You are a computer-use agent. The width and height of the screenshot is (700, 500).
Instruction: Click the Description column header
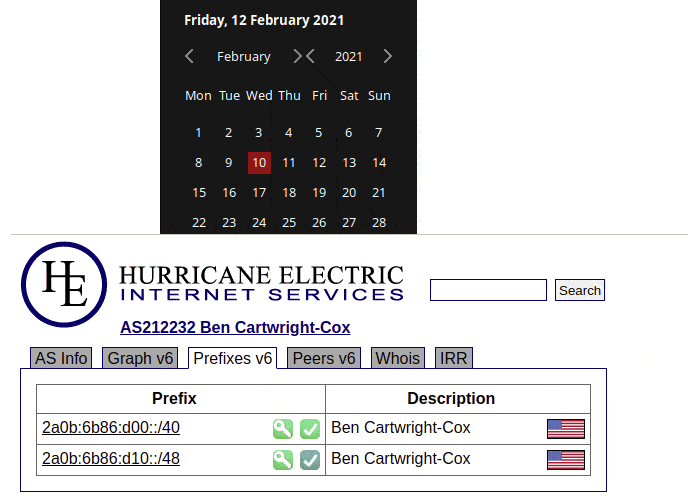click(451, 398)
